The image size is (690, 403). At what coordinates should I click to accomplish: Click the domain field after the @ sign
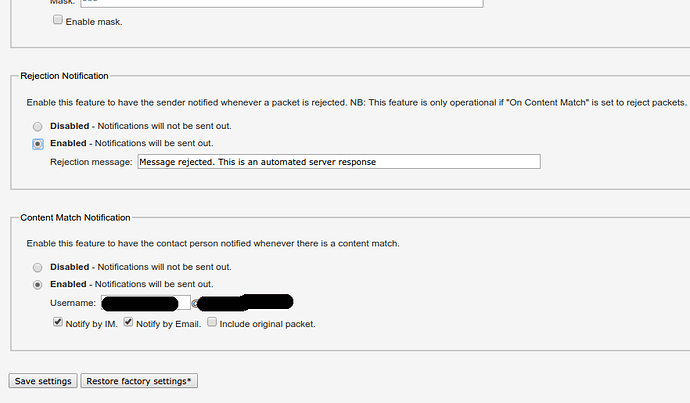pos(246,302)
